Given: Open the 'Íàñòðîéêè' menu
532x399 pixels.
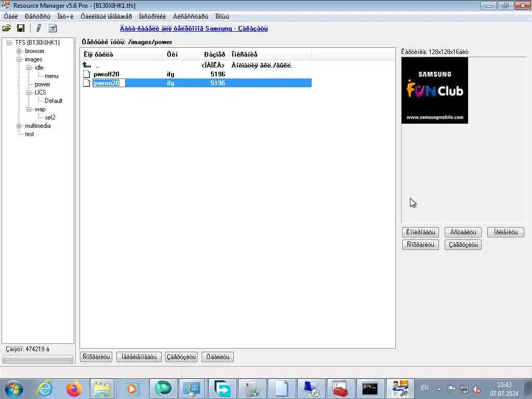Looking at the screenshot, I should [x=152, y=17].
